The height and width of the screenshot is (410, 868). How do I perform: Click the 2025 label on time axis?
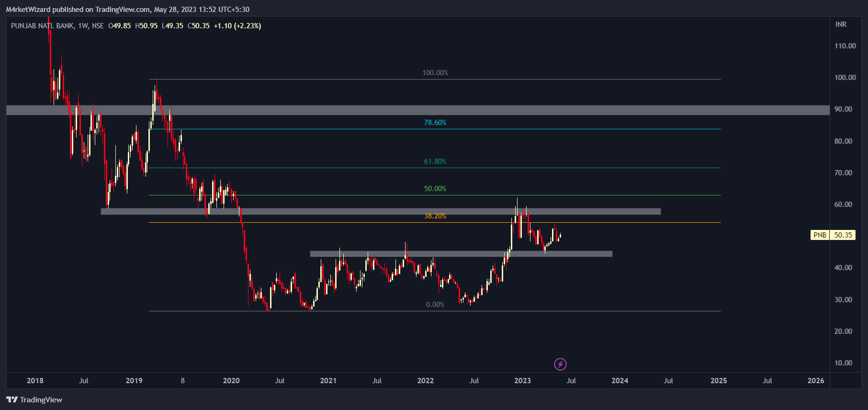coord(719,381)
